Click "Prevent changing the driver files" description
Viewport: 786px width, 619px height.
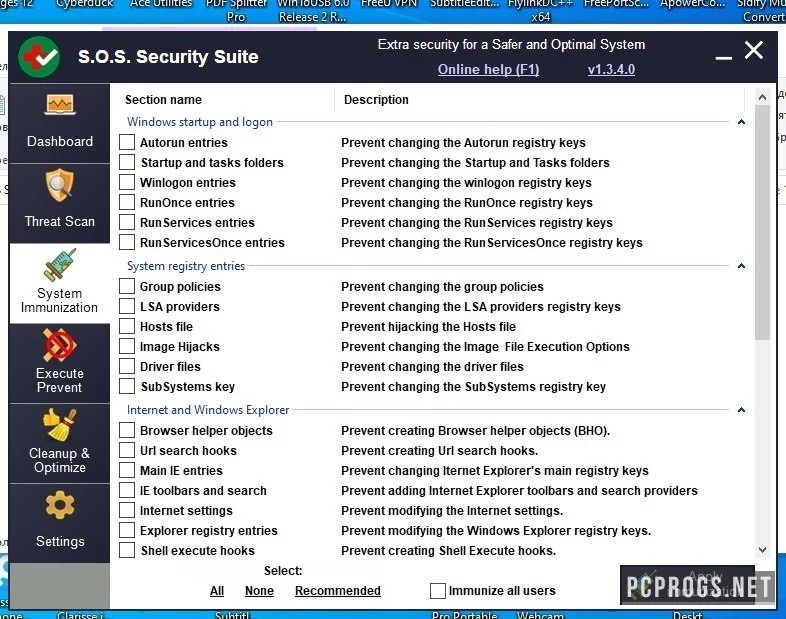click(x=432, y=367)
